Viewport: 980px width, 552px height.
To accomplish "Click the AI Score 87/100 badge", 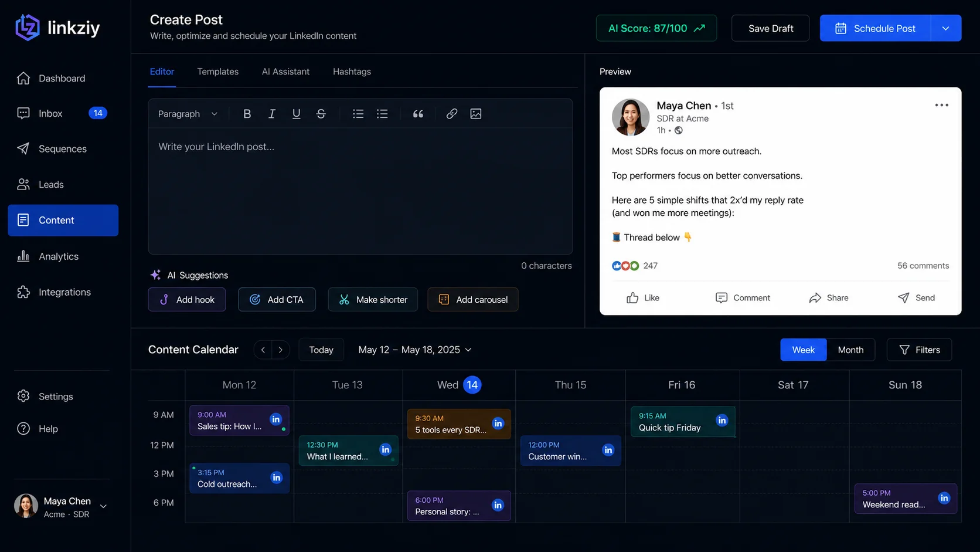I will coord(656,28).
